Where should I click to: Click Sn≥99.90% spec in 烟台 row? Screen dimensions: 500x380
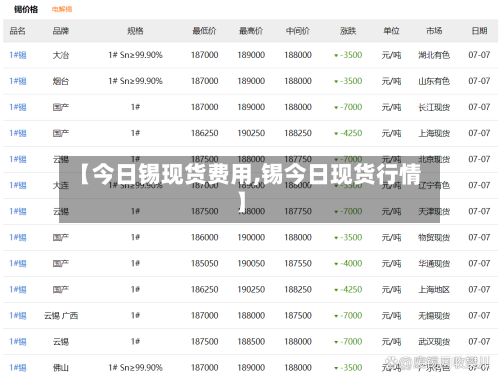tap(141, 81)
